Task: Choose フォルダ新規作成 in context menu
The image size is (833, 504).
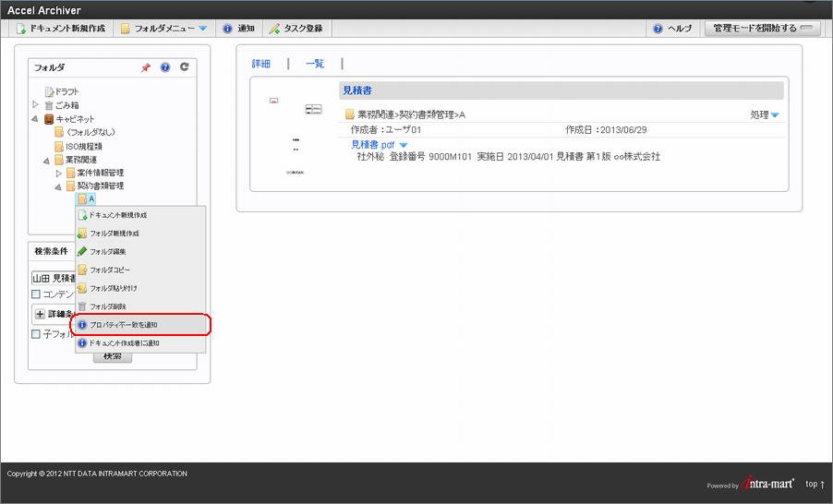Action: pyautogui.click(x=140, y=234)
